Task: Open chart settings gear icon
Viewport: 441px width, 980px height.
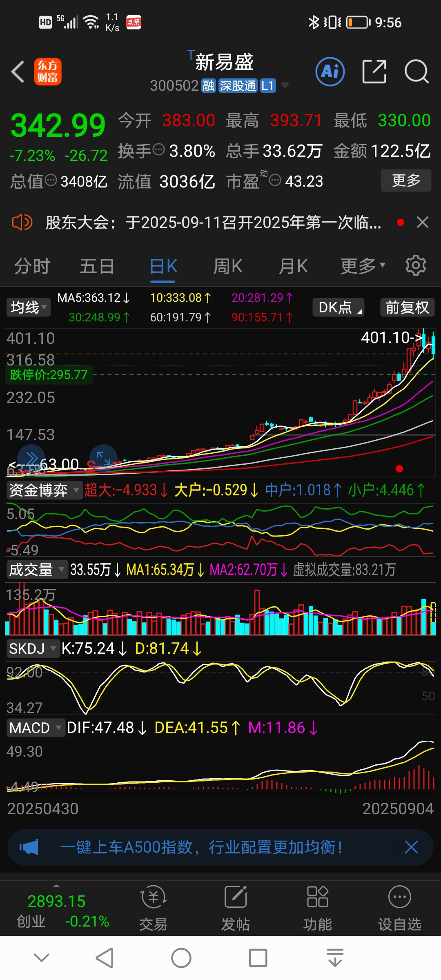Action: pos(416,265)
